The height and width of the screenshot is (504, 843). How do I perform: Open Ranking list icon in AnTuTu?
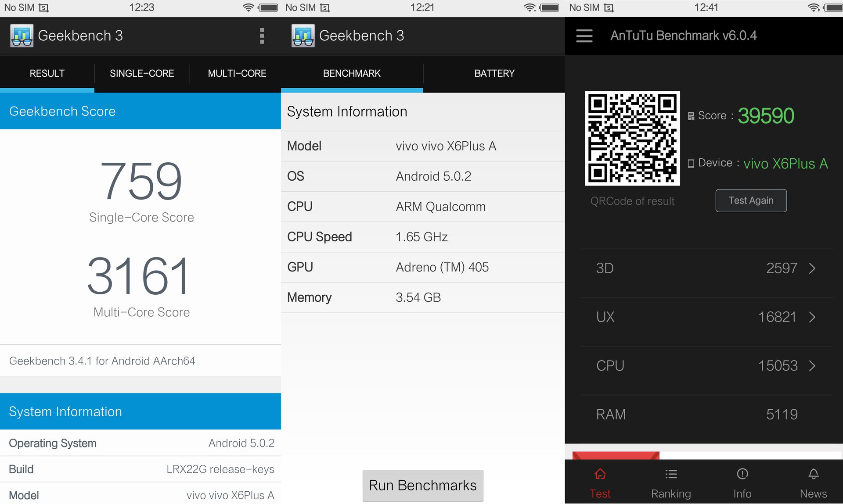(x=671, y=474)
